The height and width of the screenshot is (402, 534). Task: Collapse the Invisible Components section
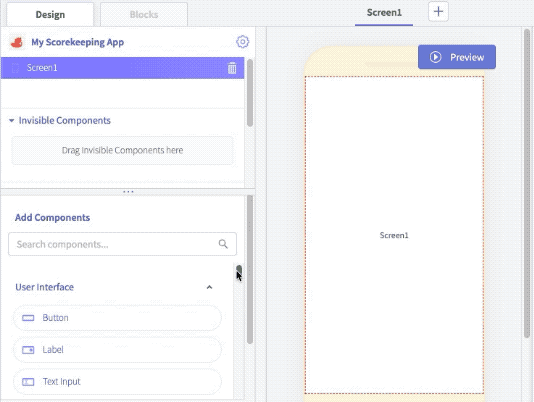[11, 120]
